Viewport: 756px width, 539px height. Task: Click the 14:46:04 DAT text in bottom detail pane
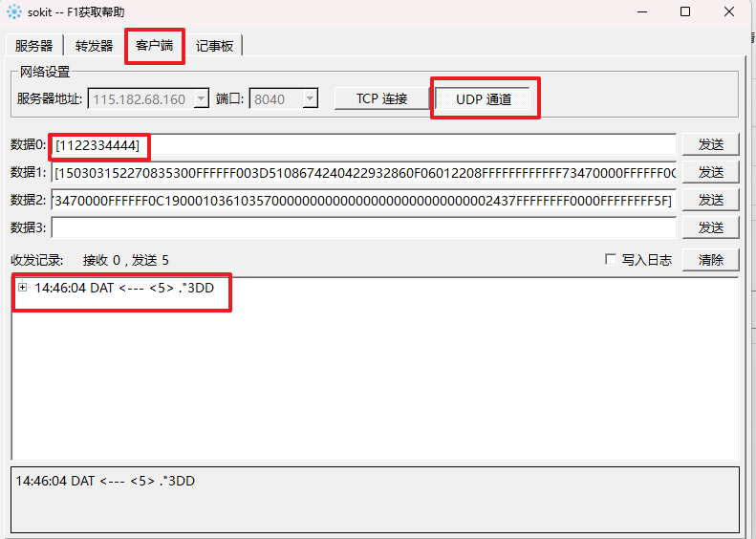pyautogui.click(x=105, y=481)
